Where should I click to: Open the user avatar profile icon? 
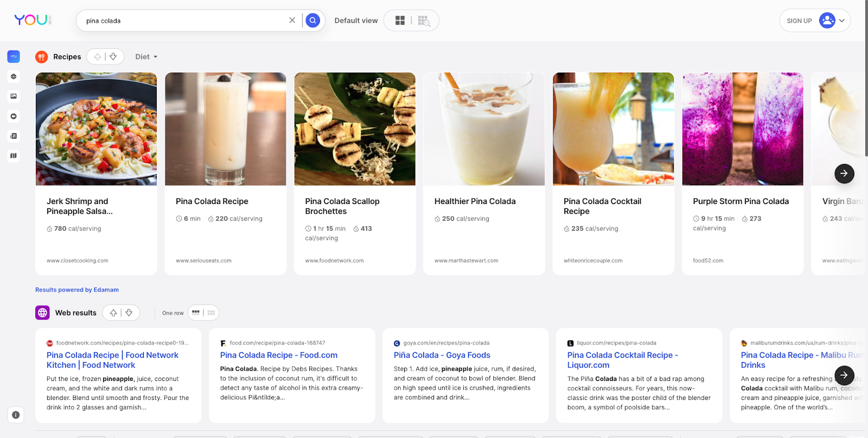pos(827,20)
